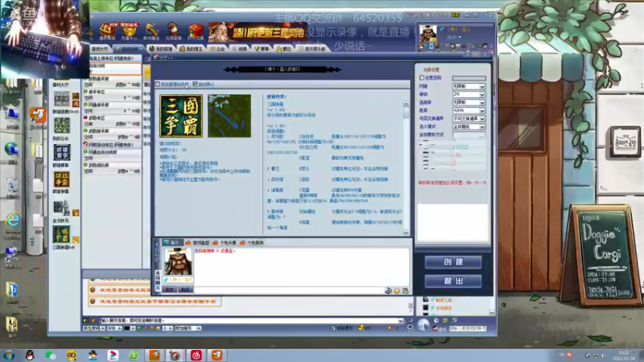This screenshot has width=644, height=362.
Task: Open the level dropdown showing >5
Action: pos(469,94)
